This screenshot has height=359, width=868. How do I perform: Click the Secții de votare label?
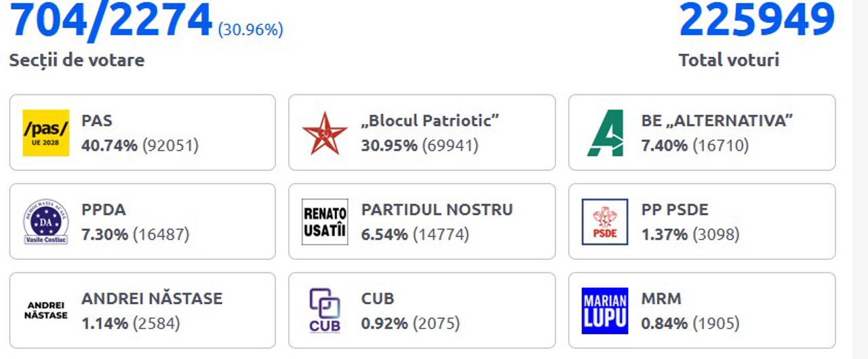[x=77, y=60]
